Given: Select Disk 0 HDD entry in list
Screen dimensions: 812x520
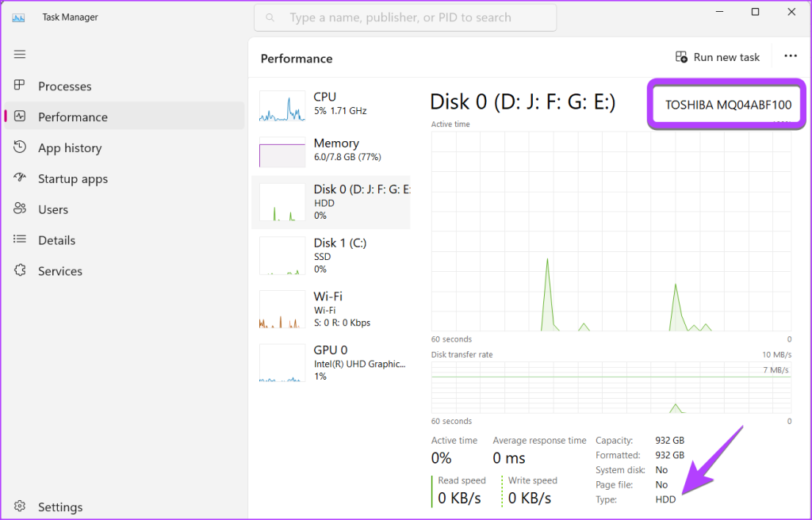Looking at the screenshot, I should pyautogui.click(x=331, y=202).
